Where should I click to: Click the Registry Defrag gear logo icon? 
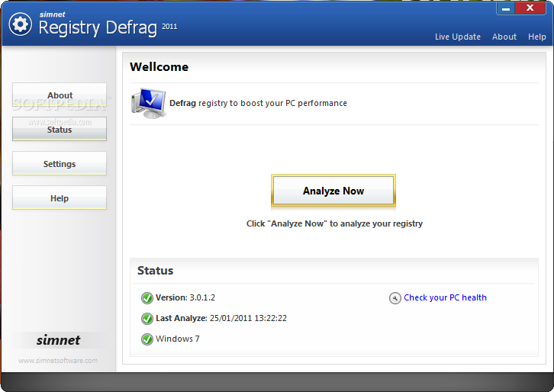coord(20,24)
